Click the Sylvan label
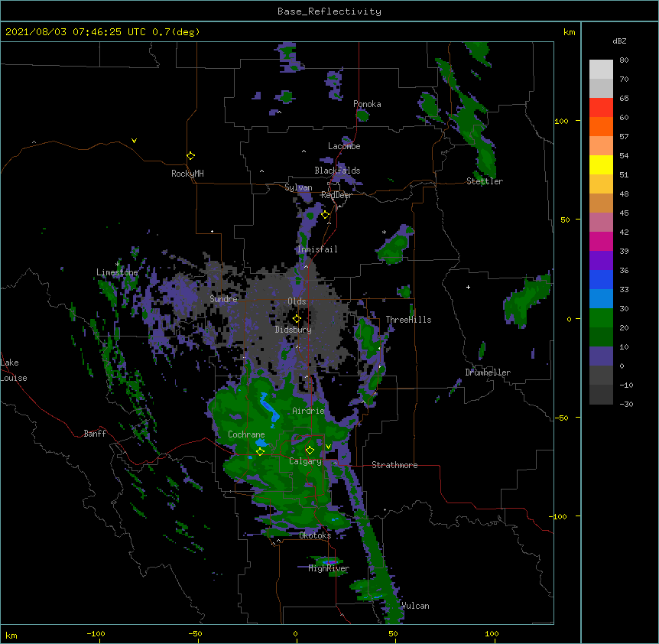Image resolution: width=659 pixels, height=644 pixels. pos(298,187)
